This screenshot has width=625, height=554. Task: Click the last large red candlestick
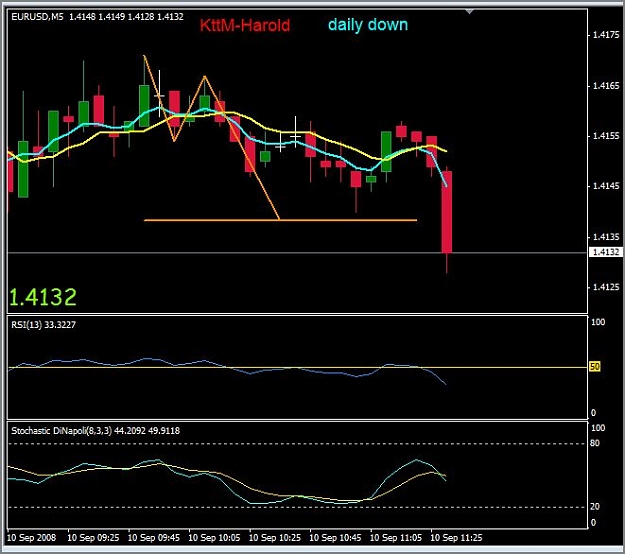pyautogui.click(x=446, y=212)
